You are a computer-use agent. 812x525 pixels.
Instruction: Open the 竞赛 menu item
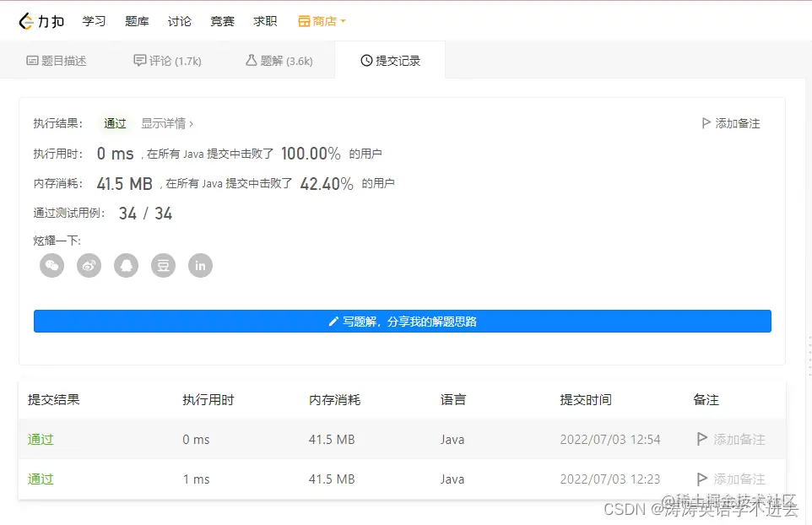[x=222, y=21]
